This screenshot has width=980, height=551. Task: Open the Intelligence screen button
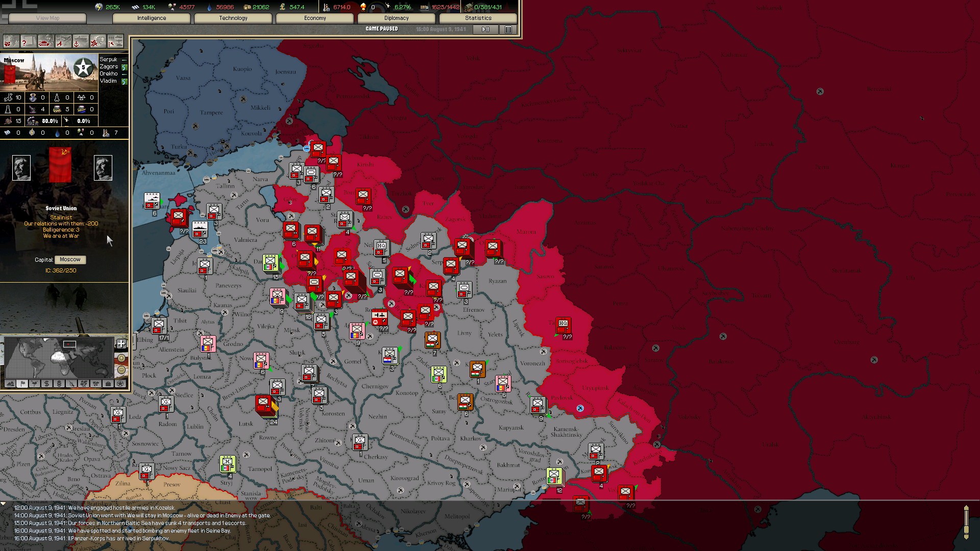[x=151, y=18]
